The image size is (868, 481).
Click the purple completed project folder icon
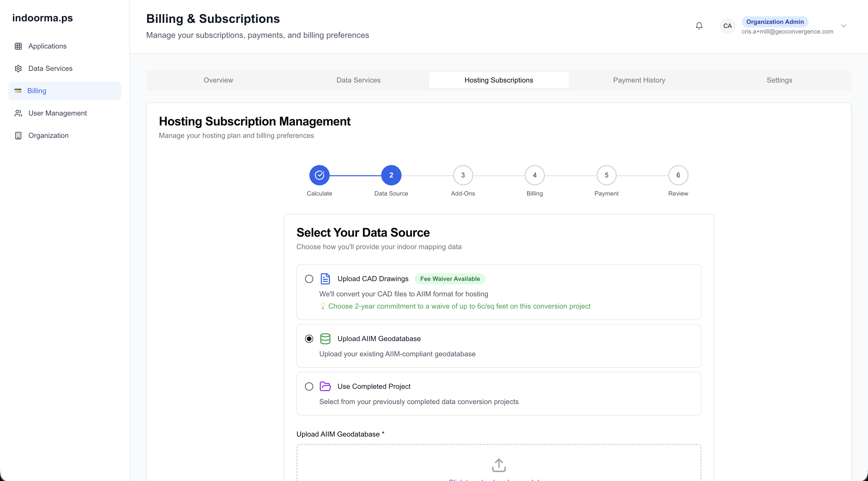[325, 386]
